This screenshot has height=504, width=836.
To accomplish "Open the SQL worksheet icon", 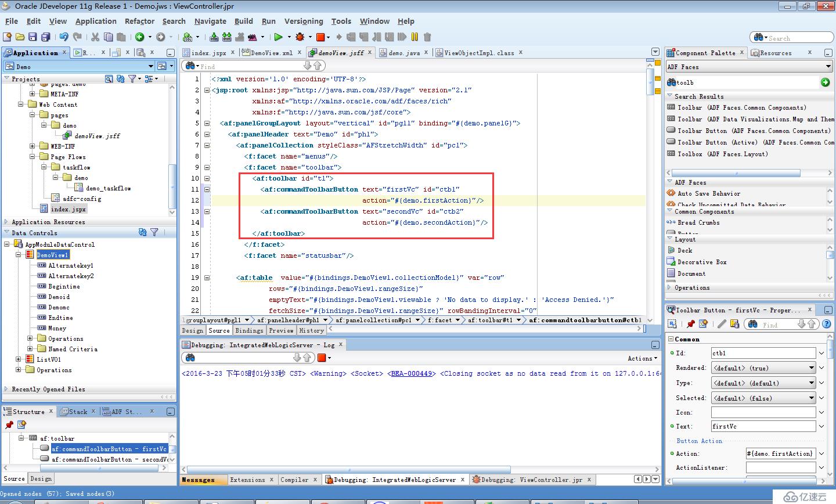I will tap(188, 37).
